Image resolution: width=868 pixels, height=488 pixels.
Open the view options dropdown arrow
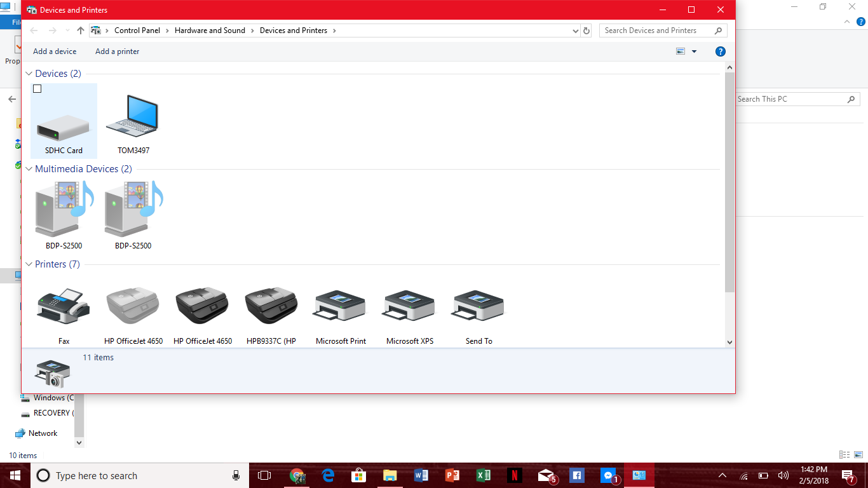coord(694,51)
